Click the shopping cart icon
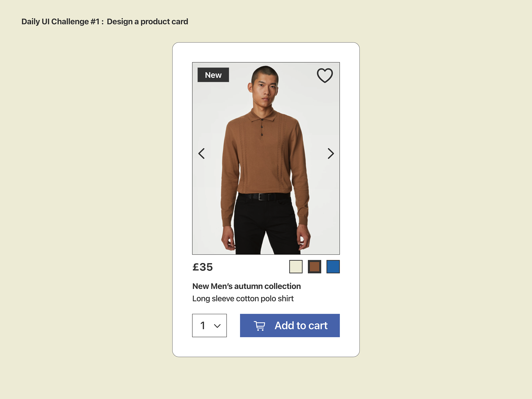This screenshot has width=532, height=399. pyautogui.click(x=260, y=326)
